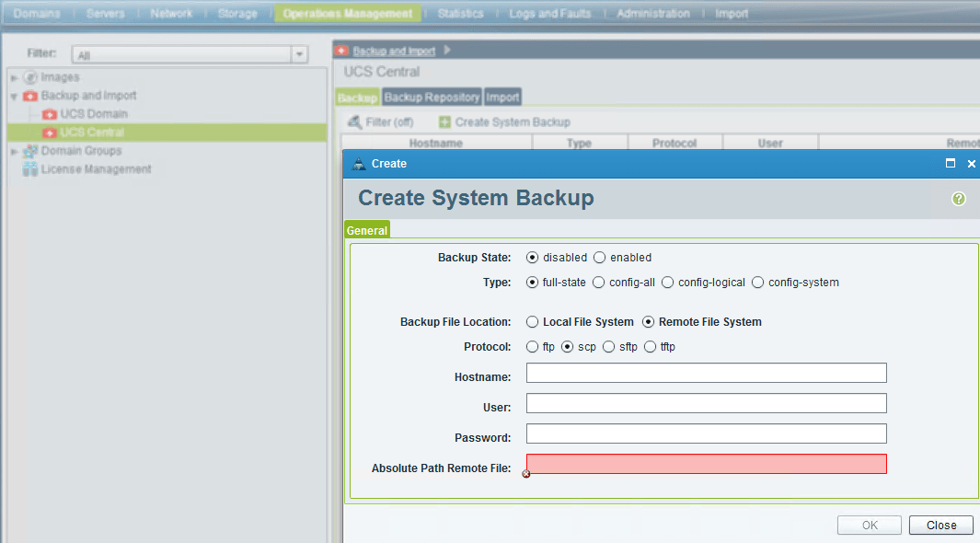Image resolution: width=980 pixels, height=543 pixels.
Task: Switch to the Backup tab
Action: (x=358, y=98)
